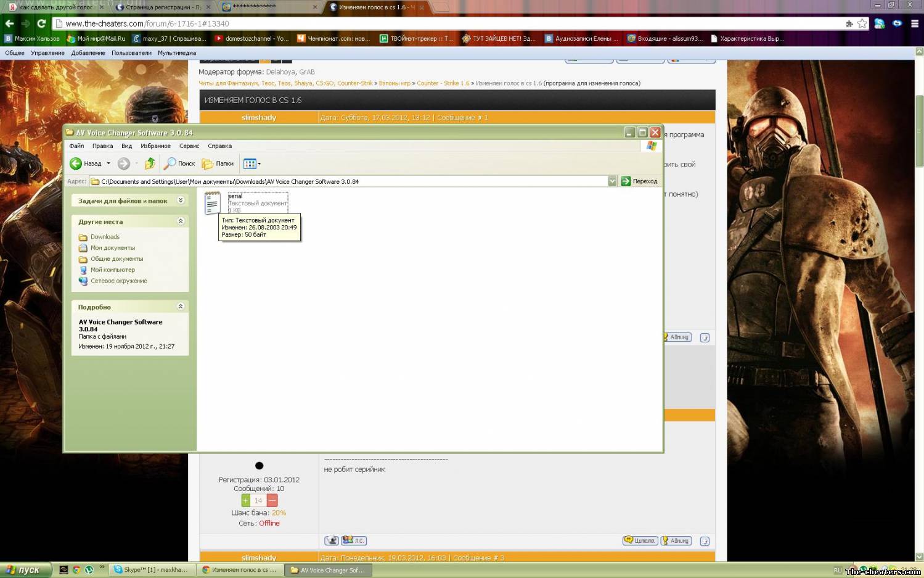Click the scroll down arrow of page scrollbar
Screen dimensions: 924x578
[919, 556]
